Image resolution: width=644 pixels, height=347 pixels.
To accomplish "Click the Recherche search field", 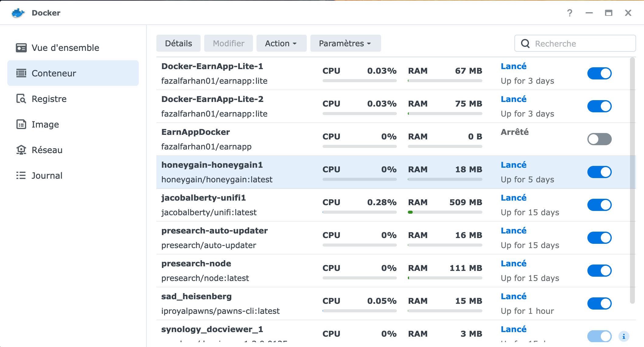I will (575, 44).
